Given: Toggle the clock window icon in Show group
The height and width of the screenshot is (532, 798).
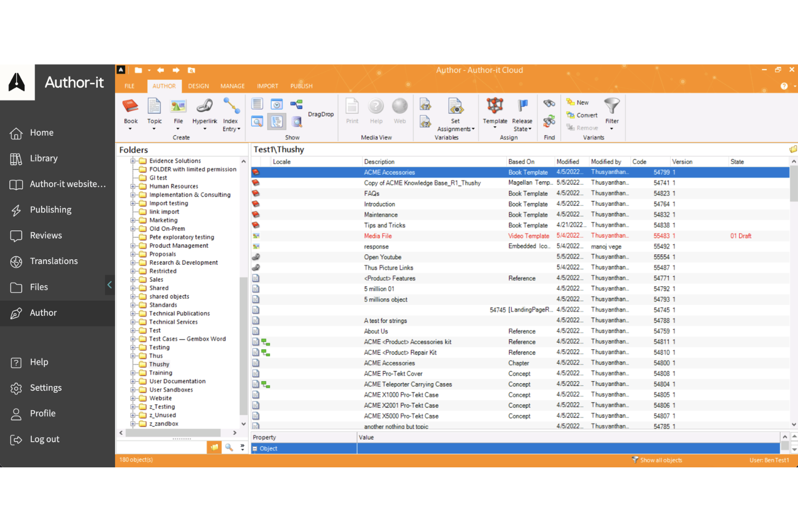Looking at the screenshot, I should [277, 104].
